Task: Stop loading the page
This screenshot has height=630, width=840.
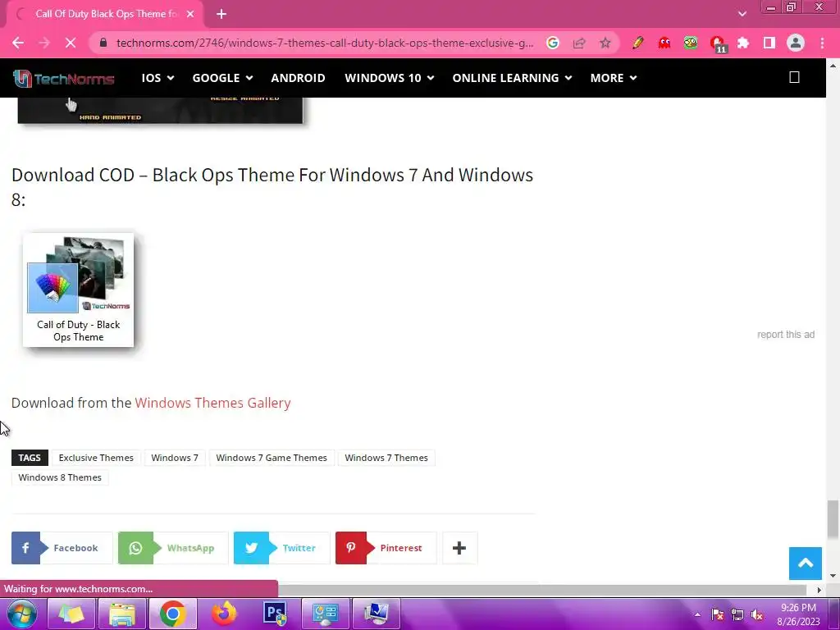Action: 71,43
